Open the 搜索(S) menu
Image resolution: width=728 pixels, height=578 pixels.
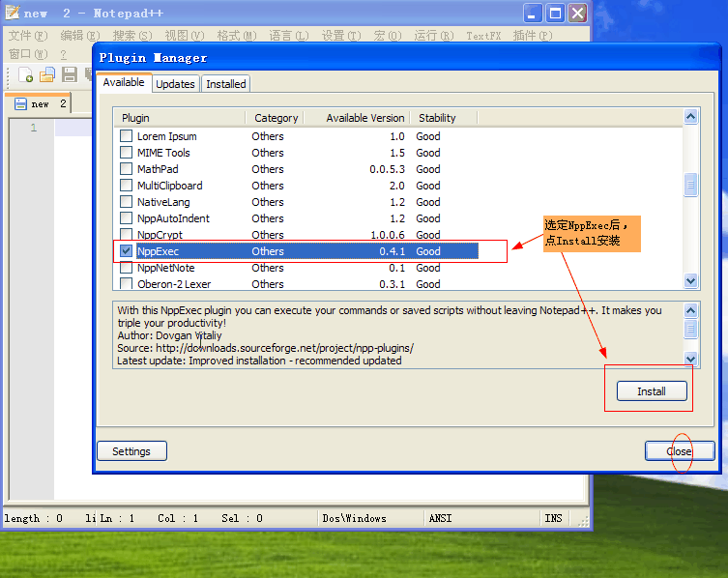[132, 36]
